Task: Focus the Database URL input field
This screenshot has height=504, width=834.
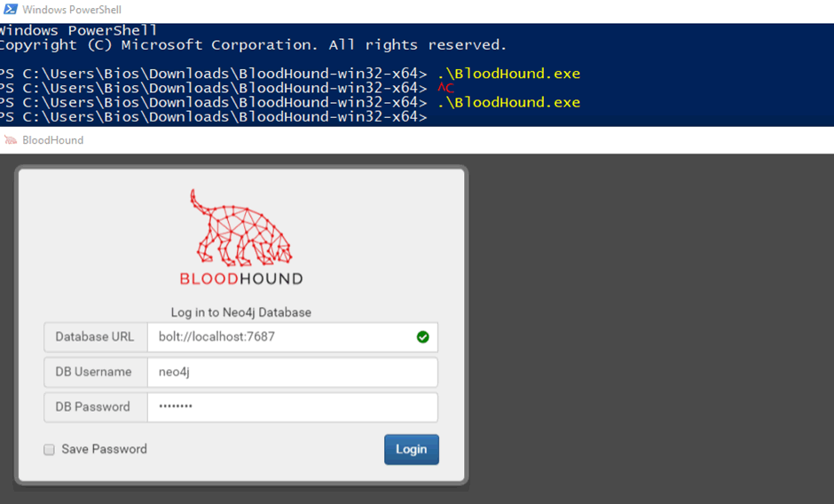Action: pos(293,337)
